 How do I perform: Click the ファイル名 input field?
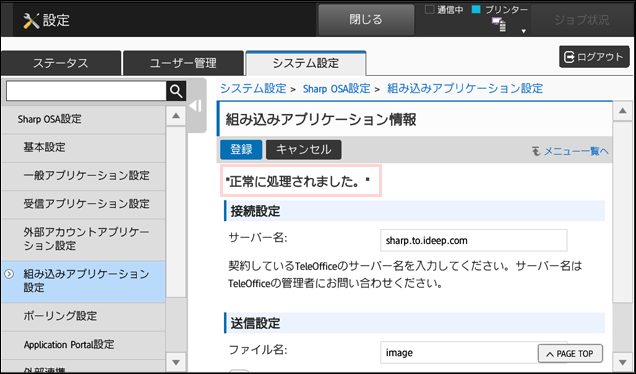[473, 352]
